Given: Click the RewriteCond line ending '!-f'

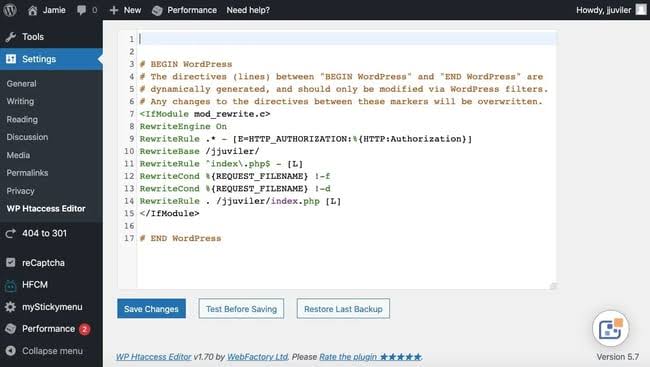Looking at the screenshot, I should [x=235, y=176].
